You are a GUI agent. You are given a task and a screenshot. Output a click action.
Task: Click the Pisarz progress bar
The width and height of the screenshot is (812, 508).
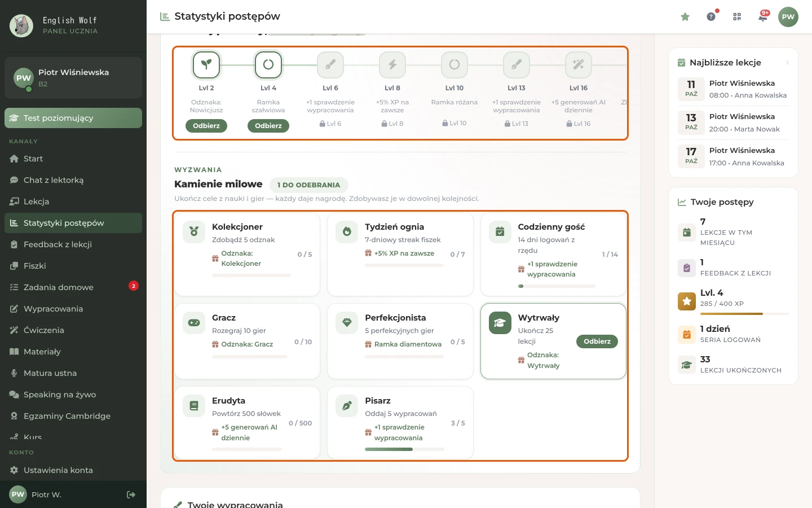click(404, 449)
